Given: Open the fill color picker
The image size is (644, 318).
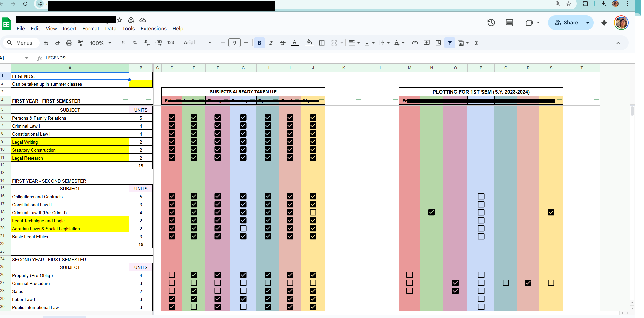Looking at the screenshot, I should click(310, 43).
